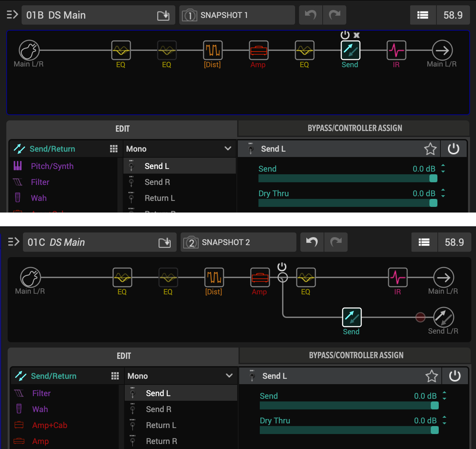Expand the sidebar toggle in bottom window
Viewport: 476px width, 449px height.
(x=14, y=242)
